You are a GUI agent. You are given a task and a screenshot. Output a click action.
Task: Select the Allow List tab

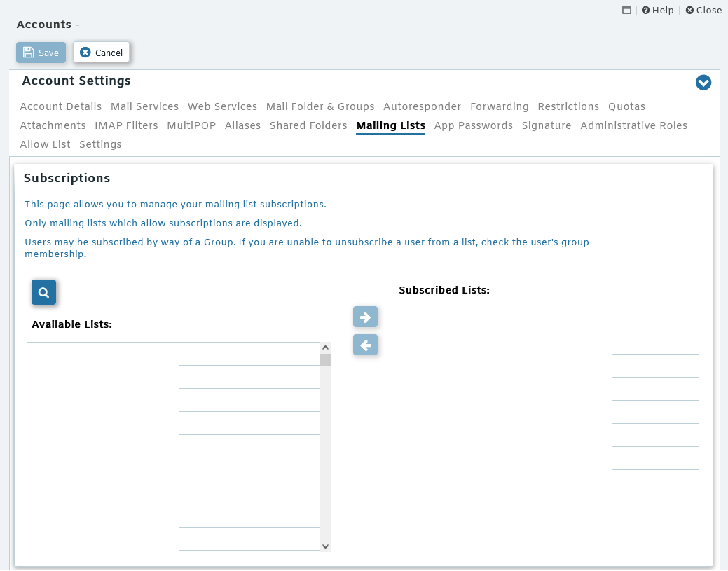click(x=45, y=144)
